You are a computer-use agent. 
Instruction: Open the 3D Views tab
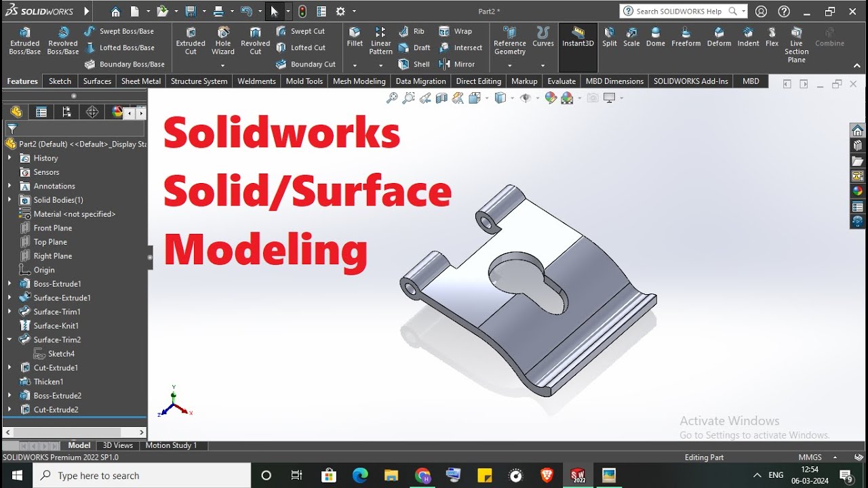tap(118, 445)
